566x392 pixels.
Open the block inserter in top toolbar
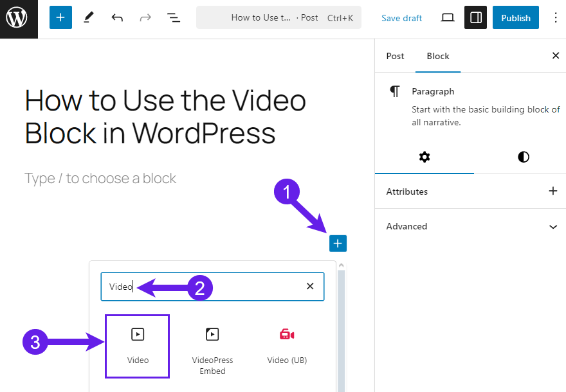click(x=60, y=17)
